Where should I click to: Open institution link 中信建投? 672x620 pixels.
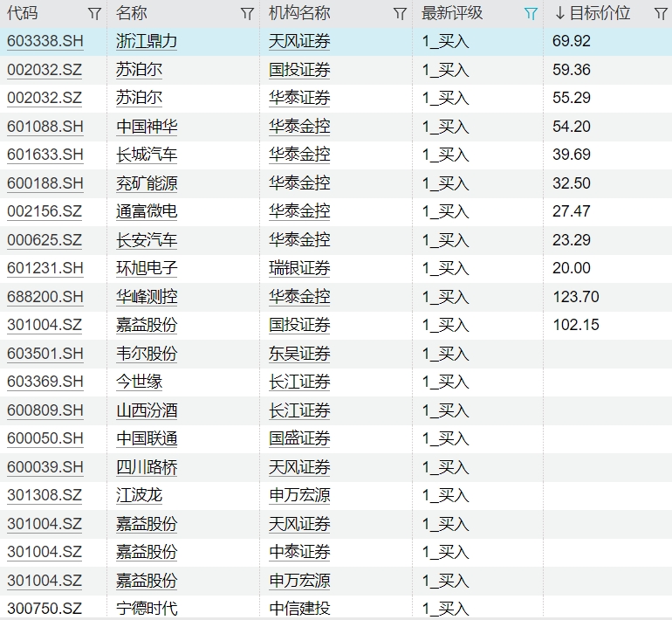(x=299, y=609)
